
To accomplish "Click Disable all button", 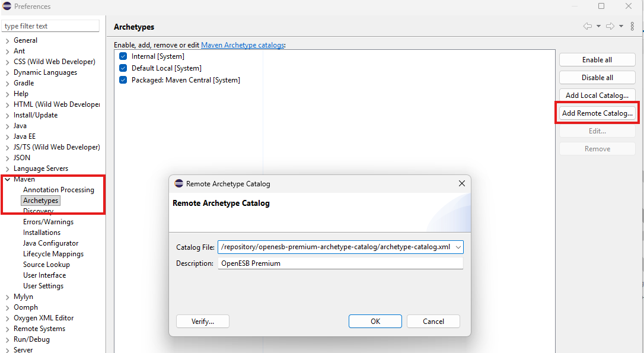I will (597, 77).
